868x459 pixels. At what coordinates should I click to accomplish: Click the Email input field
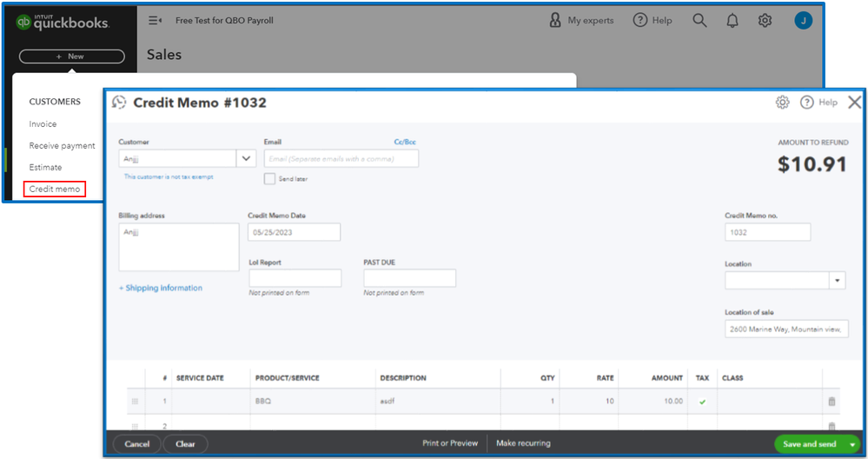click(341, 158)
